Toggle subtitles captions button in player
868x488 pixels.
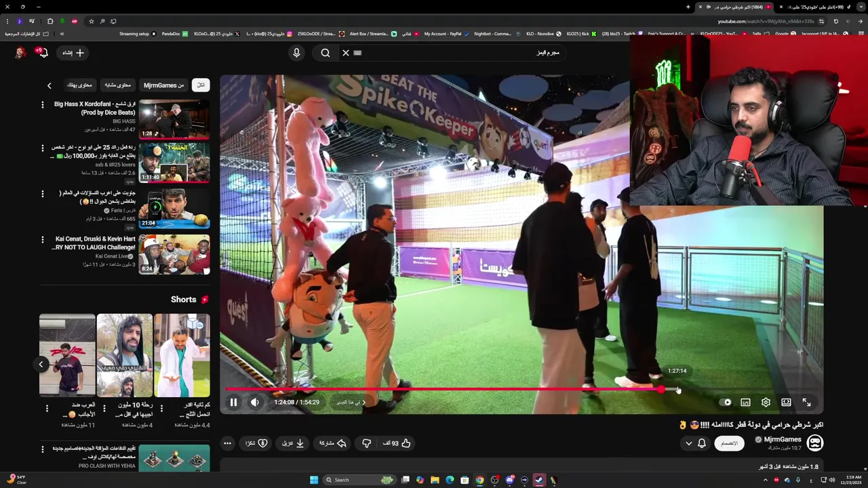coord(745,402)
